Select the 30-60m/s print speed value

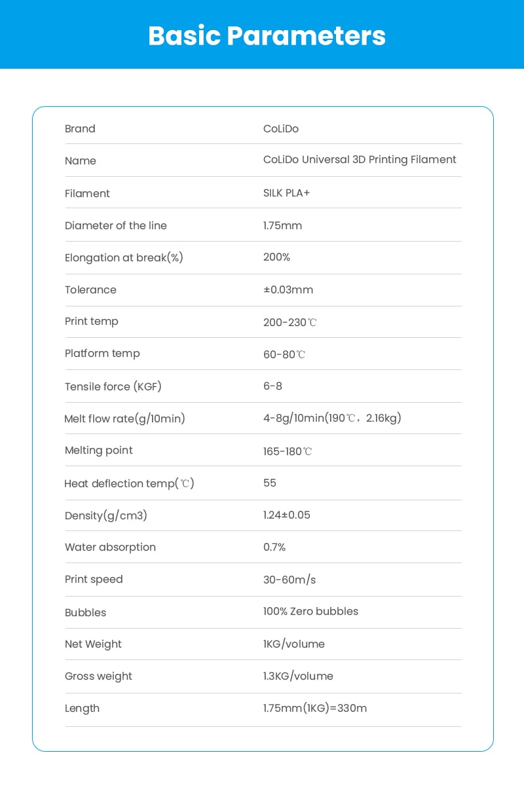(290, 580)
